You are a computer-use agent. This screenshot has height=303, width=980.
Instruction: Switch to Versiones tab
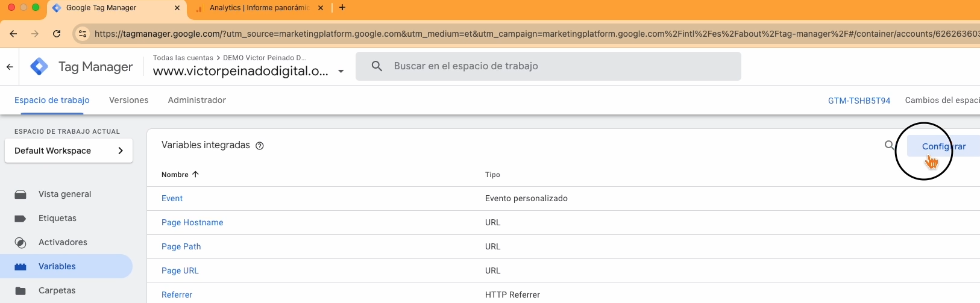click(128, 100)
